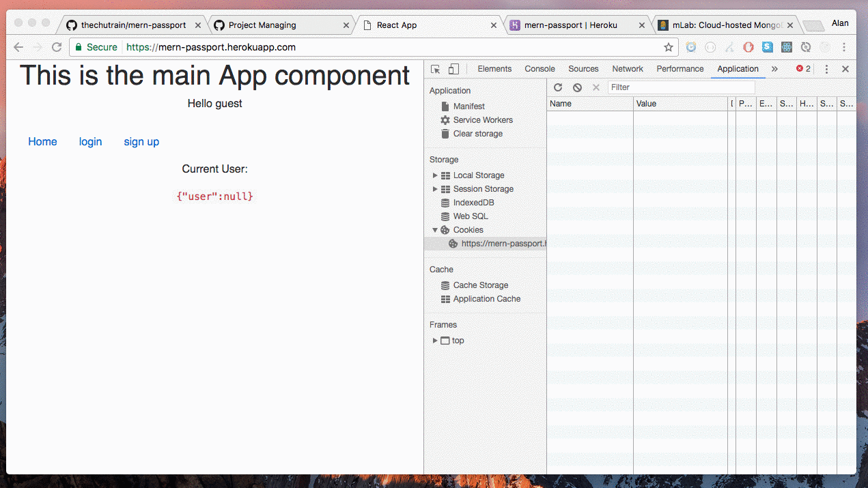Go back to the previous page
This screenshot has height=488, width=868.
coord(18,47)
